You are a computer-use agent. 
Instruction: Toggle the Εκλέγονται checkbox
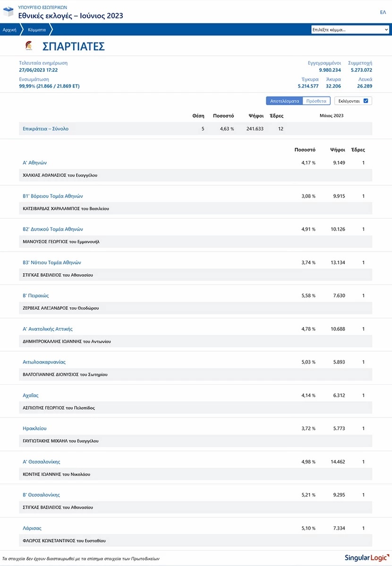(x=366, y=101)
